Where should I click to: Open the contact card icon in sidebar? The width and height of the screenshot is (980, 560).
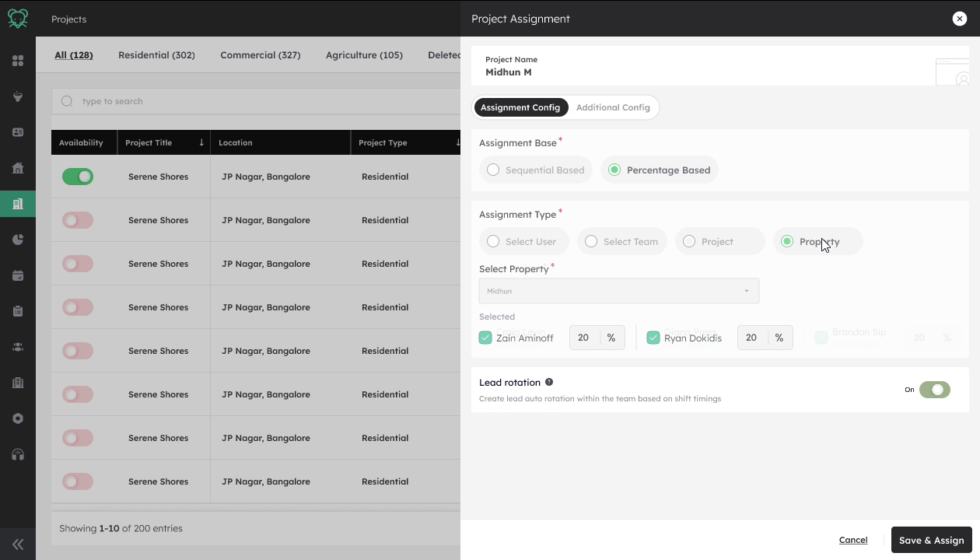tap(18, 132)
